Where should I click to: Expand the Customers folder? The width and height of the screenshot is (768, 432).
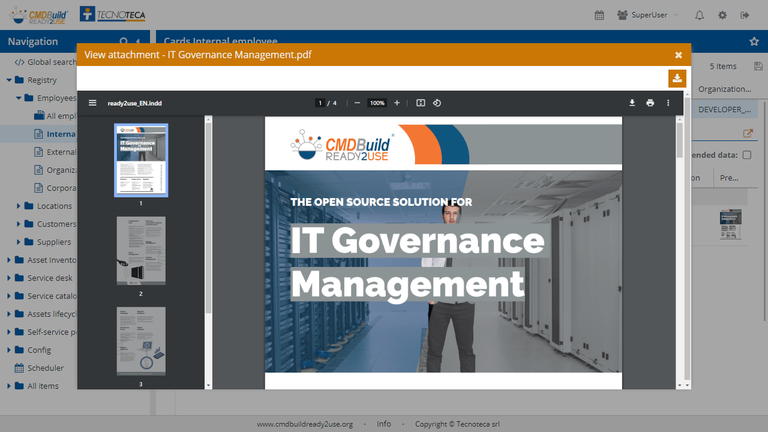(x=19, y=224)
